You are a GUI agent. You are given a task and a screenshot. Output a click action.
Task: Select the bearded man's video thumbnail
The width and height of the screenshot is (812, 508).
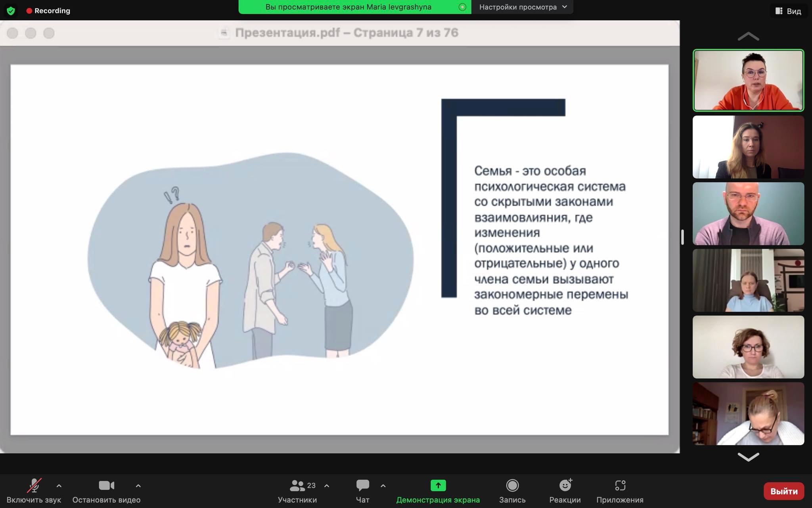(748, 214)
